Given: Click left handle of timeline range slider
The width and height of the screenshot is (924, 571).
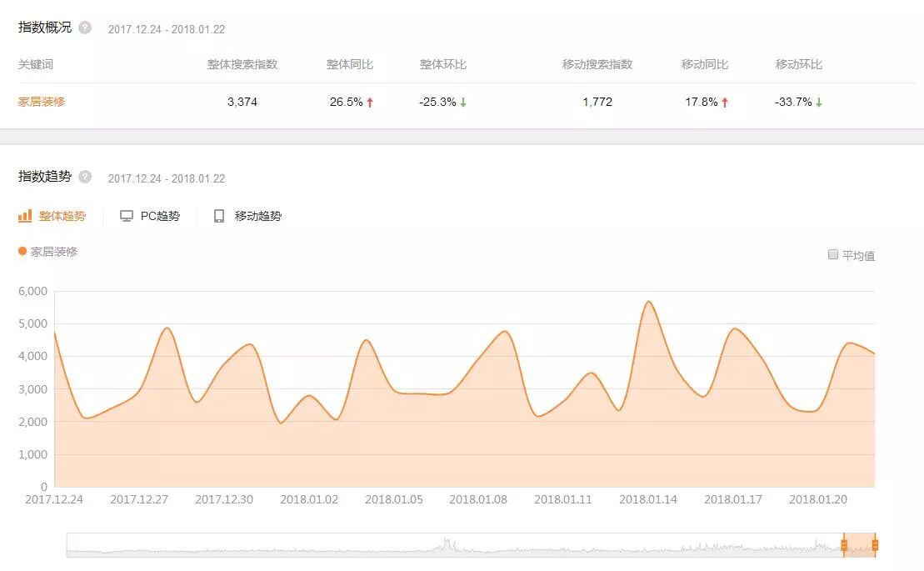Looking at the screenshot, I should 844,545.
